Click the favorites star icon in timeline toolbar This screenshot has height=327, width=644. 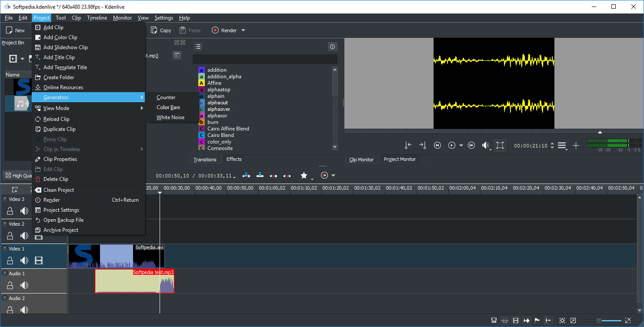[x=304, y=176]
